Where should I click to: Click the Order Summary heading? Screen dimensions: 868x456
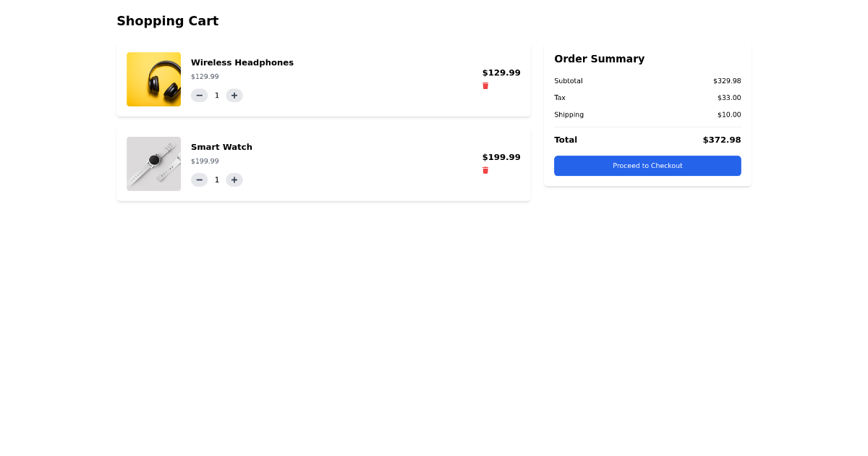(x=599, y=59)
